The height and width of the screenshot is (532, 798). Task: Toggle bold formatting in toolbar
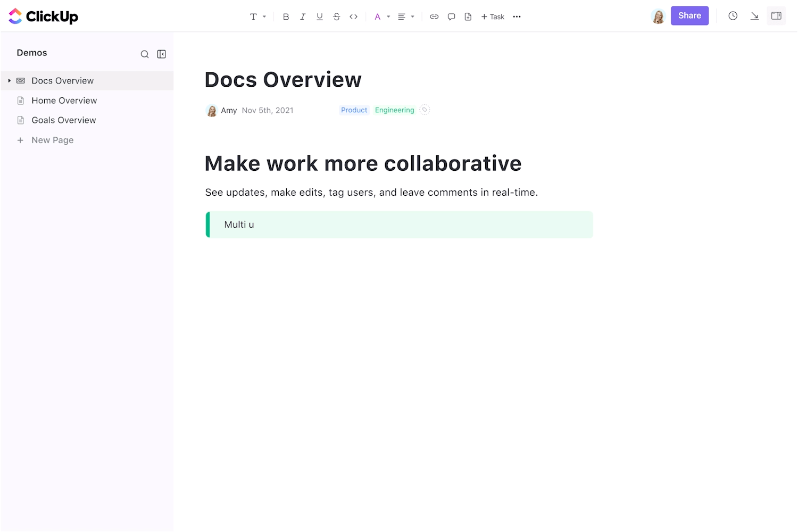point(286,16)
